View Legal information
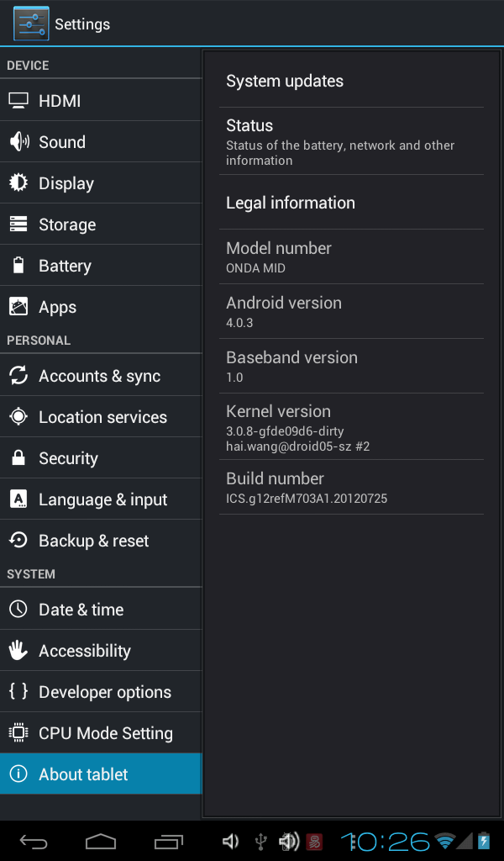504x861 pixels. pyautogui.click(x=351, y=203)
